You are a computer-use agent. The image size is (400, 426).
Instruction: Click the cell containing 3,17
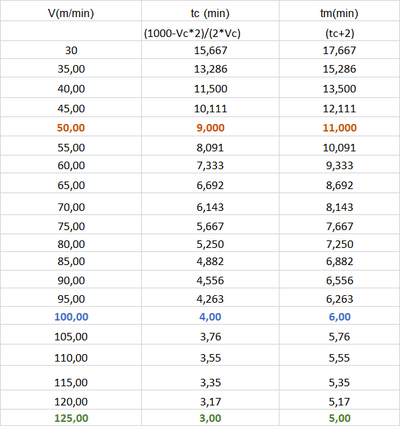[x=210, y=400]
